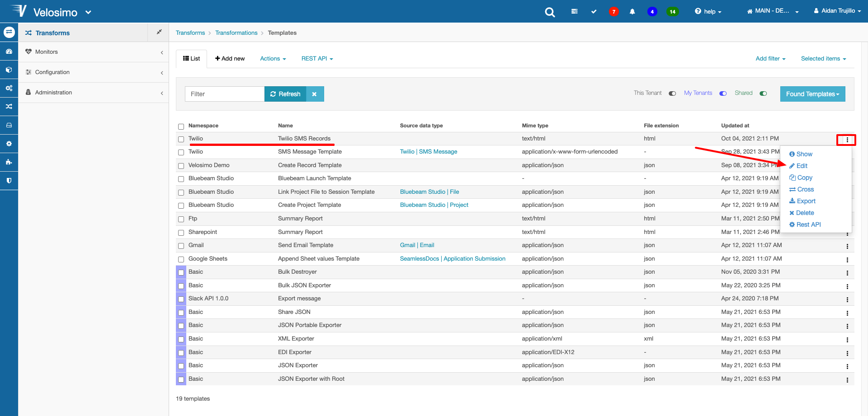Pin the sidebar with the pushpin icon
Screen dimensions: 868x416
click(x=159, y=32)
